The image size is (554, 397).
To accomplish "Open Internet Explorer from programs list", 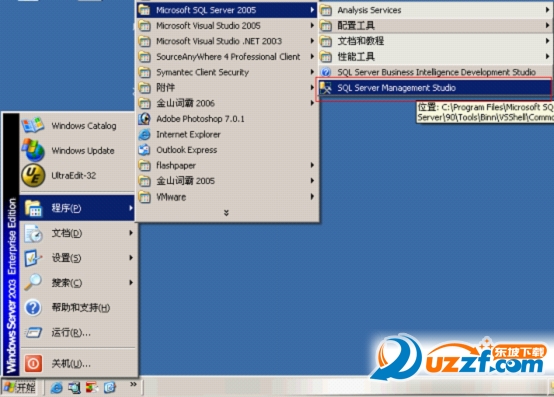I will click(228, 135).
